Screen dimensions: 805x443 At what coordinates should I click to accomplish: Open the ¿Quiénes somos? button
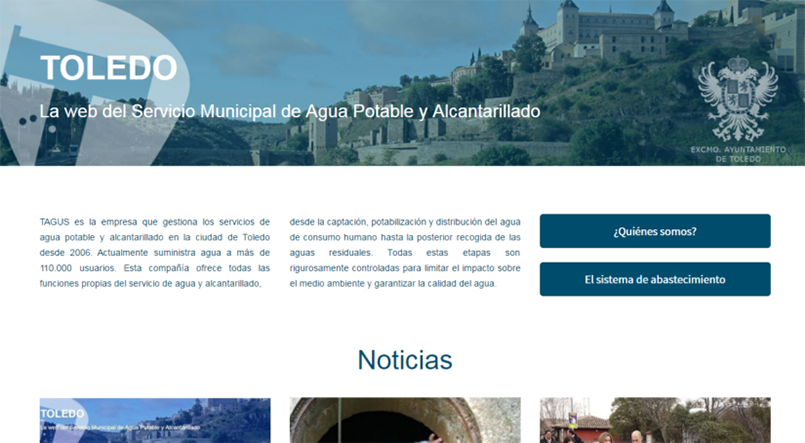(x=655, y=231)
